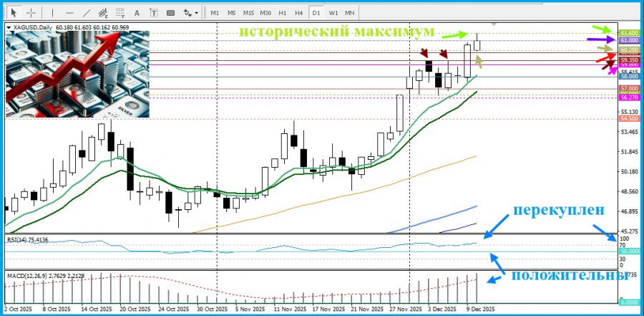
Task: Click the 58.000 price level label
Action: [x=629, y=77]
